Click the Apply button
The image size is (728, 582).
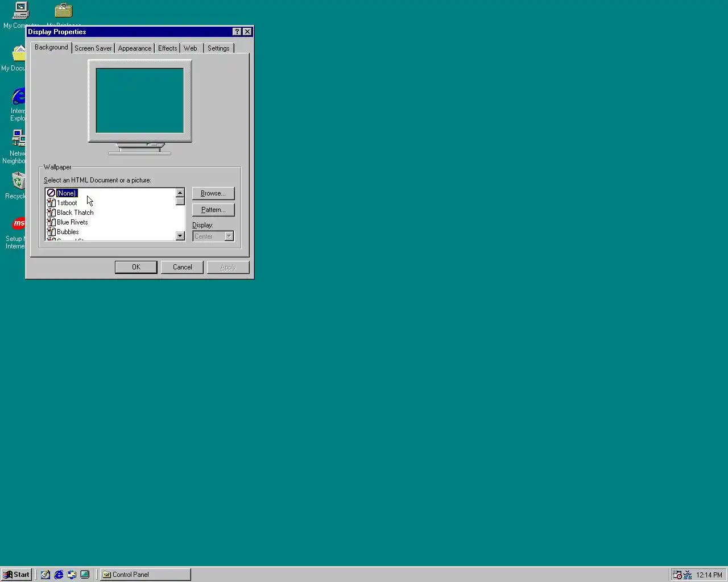point(228,267)
